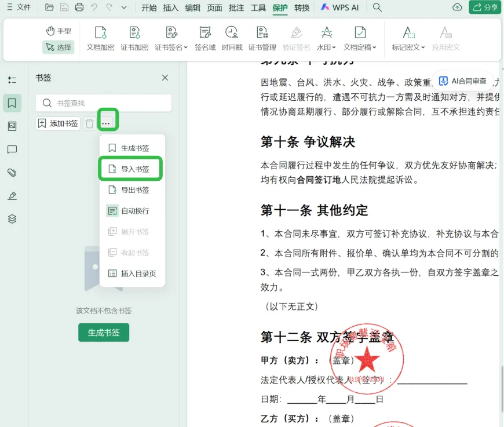This screenshot has width=504, height=427.
Task: Switch to the 转换 ribbon tab
Action: click(x=302, y=8)
